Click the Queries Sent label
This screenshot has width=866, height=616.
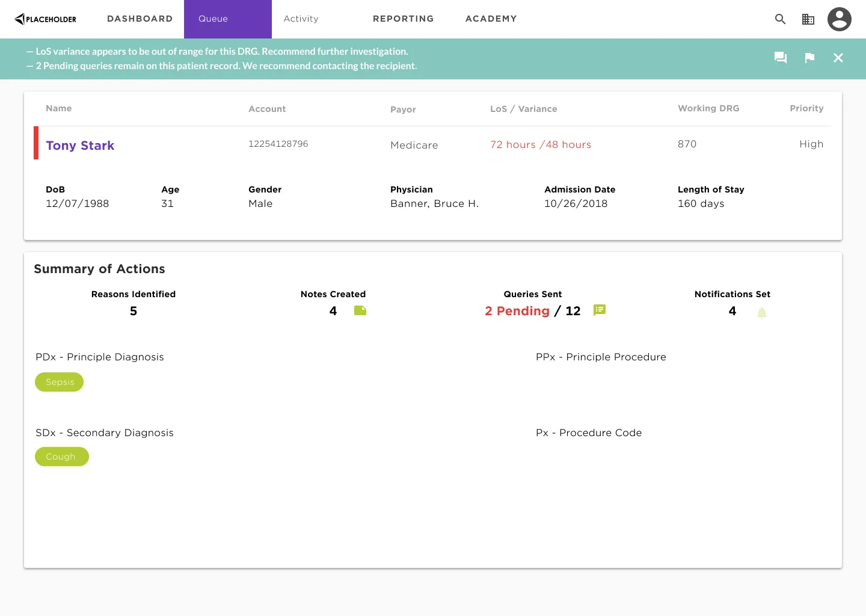[533, 294]
